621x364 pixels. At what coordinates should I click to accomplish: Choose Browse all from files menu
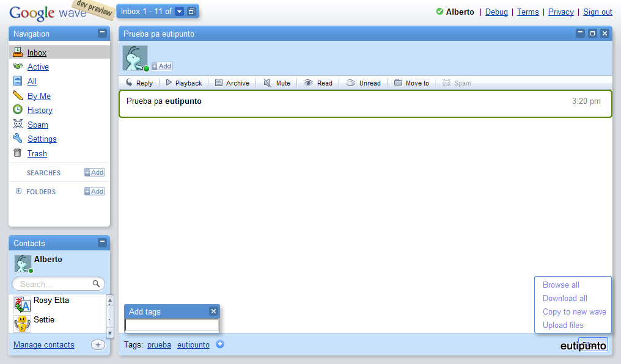pyautogui.click(x=561, y=285)
